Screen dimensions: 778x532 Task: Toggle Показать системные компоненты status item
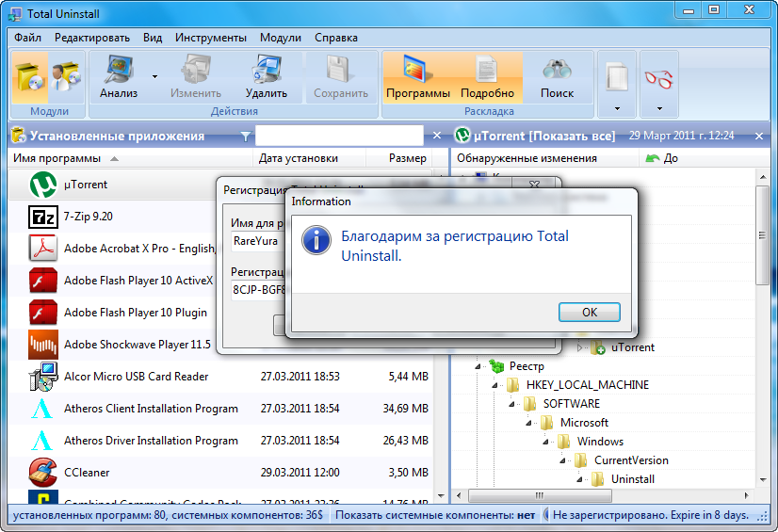[435, 515]
